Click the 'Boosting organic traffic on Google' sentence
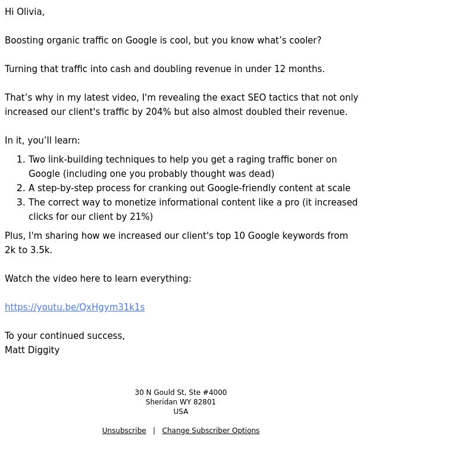This screenshot has width=476, height=461. click(x=163, y=41)
